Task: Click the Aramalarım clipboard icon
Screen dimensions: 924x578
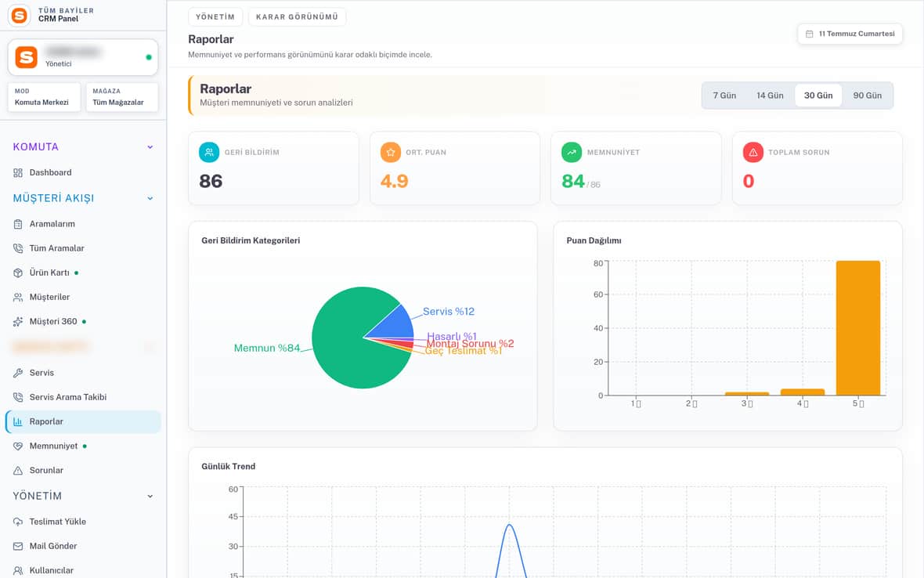Action: (x=18, y=224)
